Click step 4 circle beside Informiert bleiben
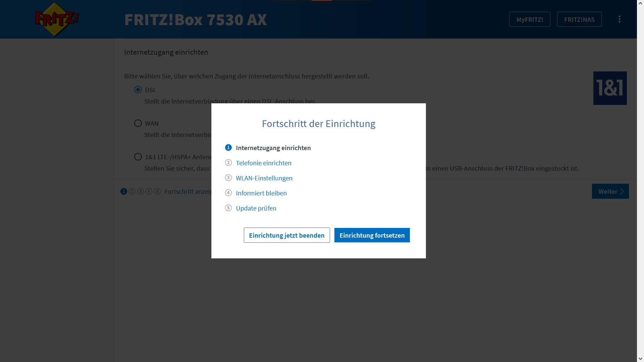Viewport: 644px width, 362px height. [228, 193]
